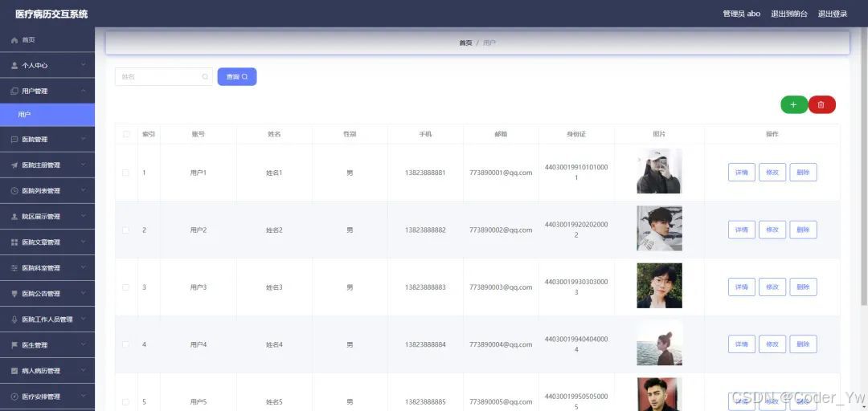Image resolution: width=868 pixels, height=411 pixels.
Task: Click the 医疗病历交互系统 title
Action: click(x=51, y=14)
